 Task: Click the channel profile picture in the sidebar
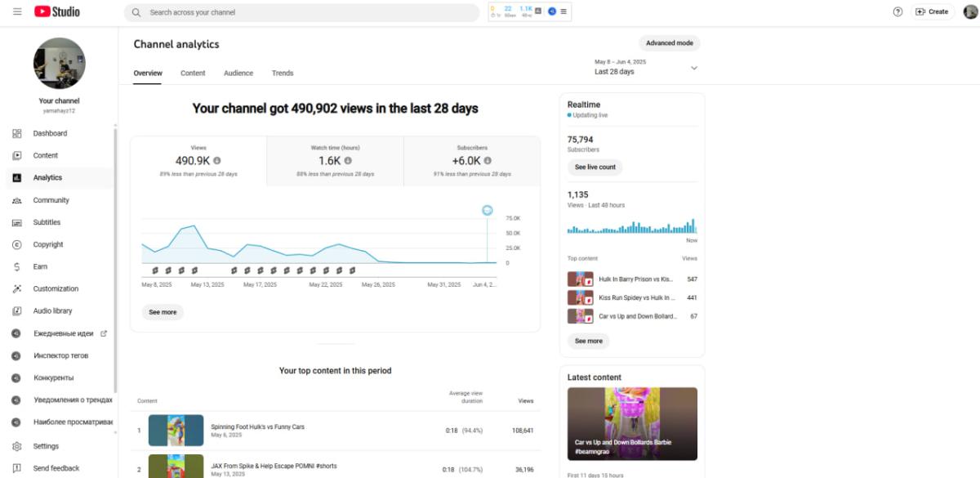tap(59, 63)
